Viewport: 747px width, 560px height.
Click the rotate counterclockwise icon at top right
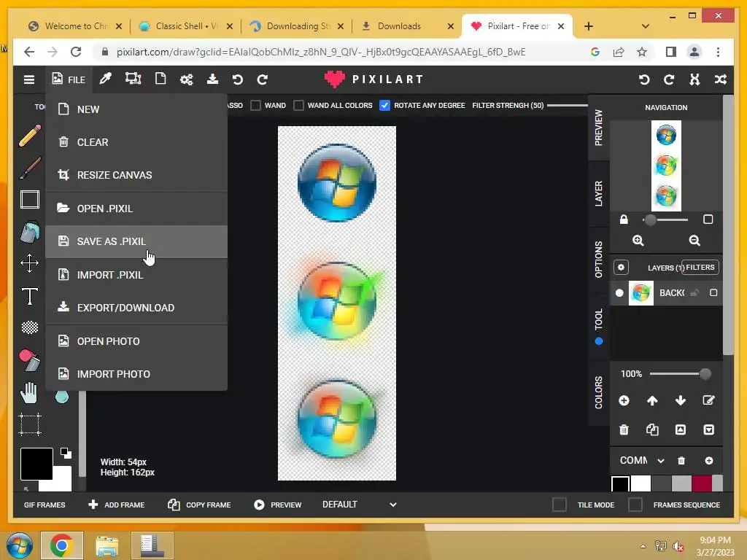click(644, 79)
